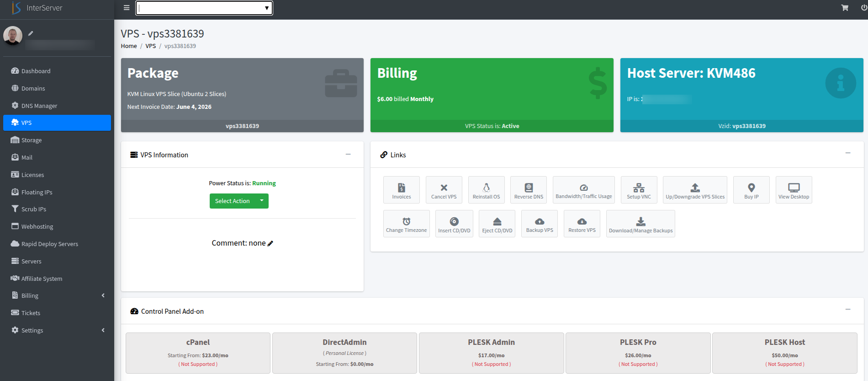Open Webhosting in sidebar
The height and width of the screenshot is (381, 868).
click(x=57, y=226)
